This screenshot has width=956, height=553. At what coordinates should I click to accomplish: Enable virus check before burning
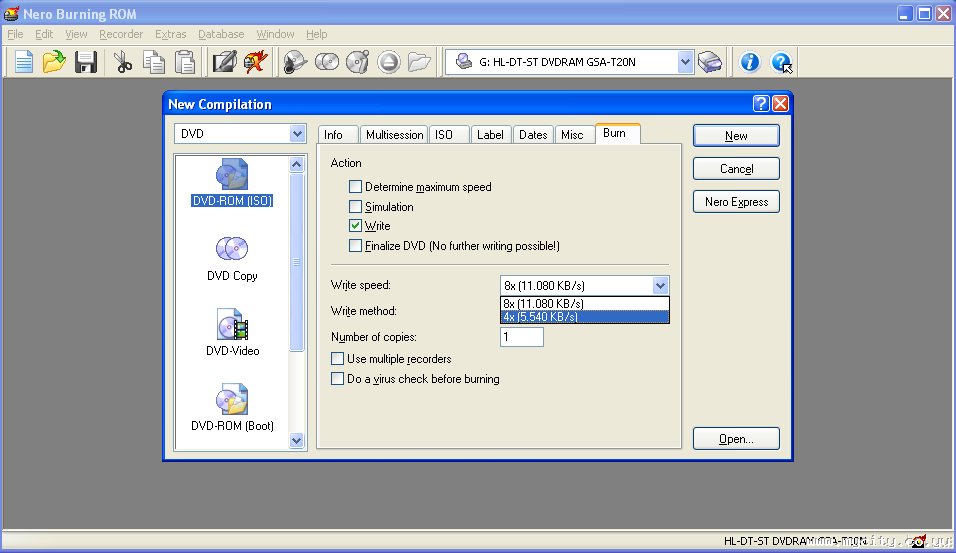[337, 379]
